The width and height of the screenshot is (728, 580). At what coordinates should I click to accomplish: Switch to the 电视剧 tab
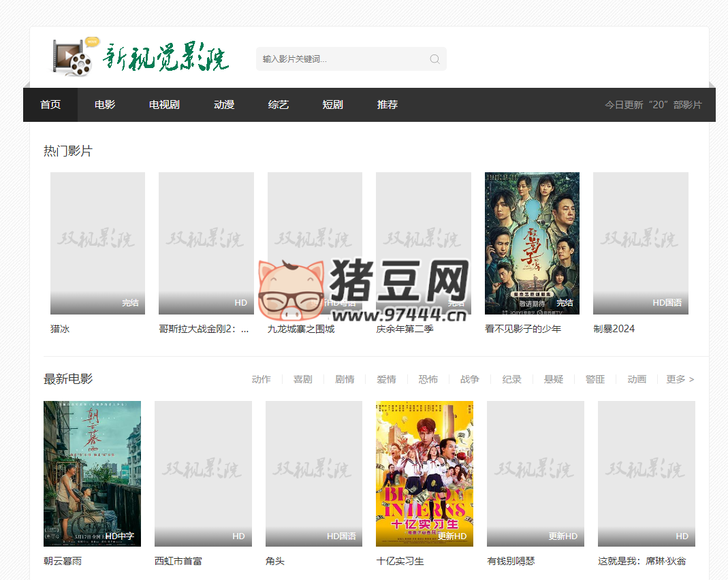click(x=164, y=105)
